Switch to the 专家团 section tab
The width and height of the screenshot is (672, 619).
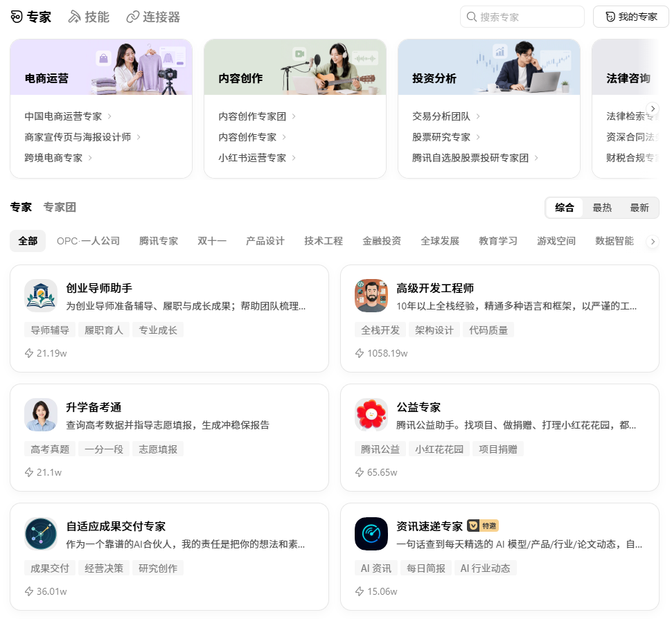60,207
